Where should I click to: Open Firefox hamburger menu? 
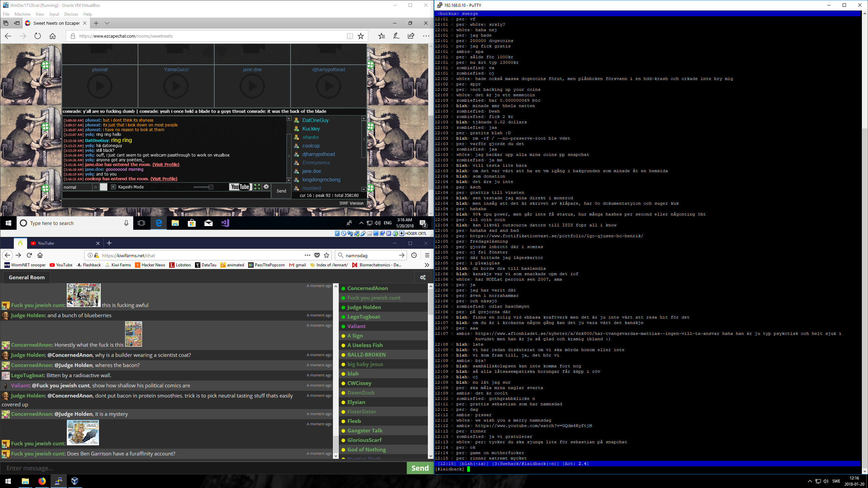[x=427, y=255]
